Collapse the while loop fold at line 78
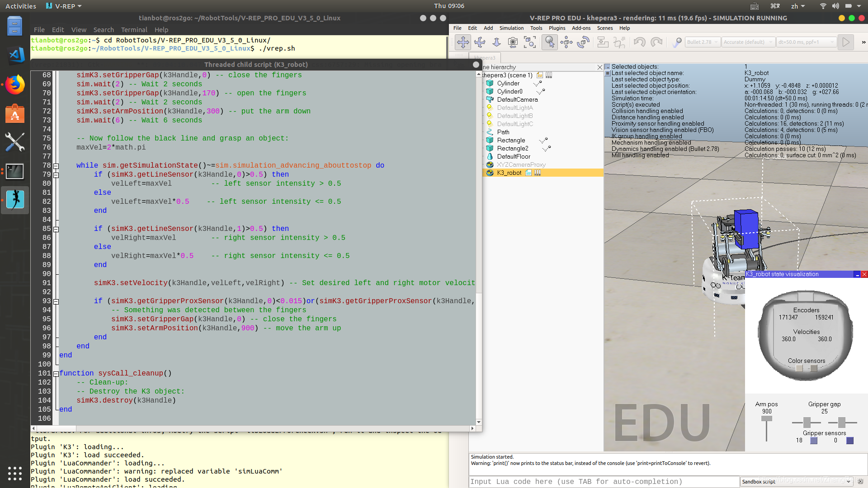 click(56, 166)
